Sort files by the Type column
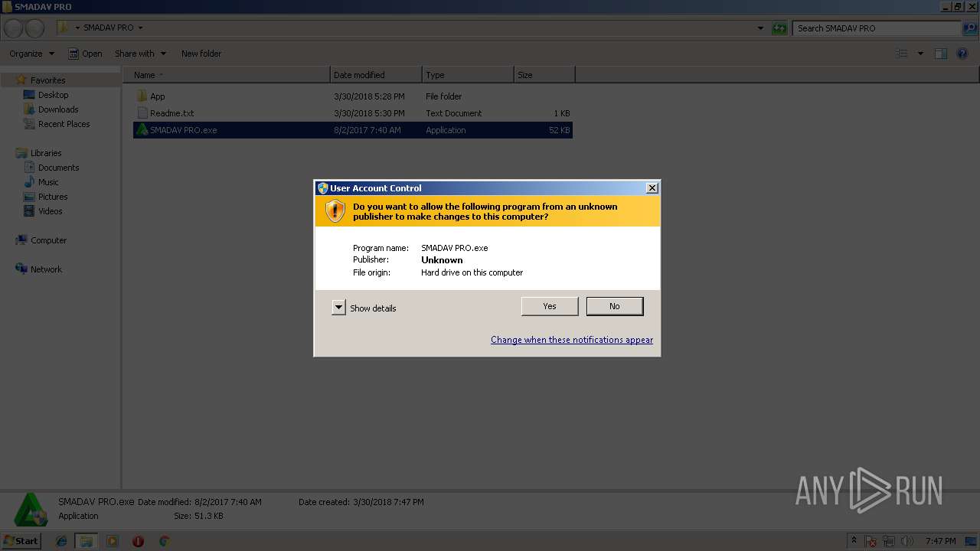 (x=468, y=75)
